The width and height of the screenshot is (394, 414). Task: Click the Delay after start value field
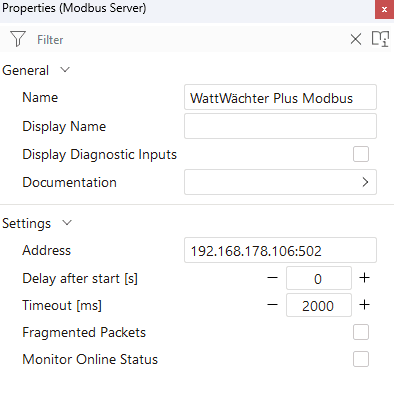319,278
